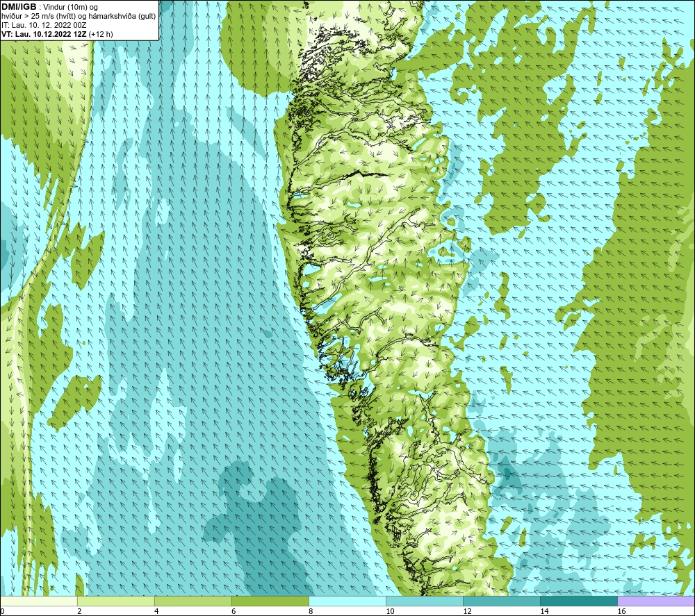The height and width of the screenshot is (616, 695).
Task: Click the "2" label on the color scale
Action: pos(79,612)
